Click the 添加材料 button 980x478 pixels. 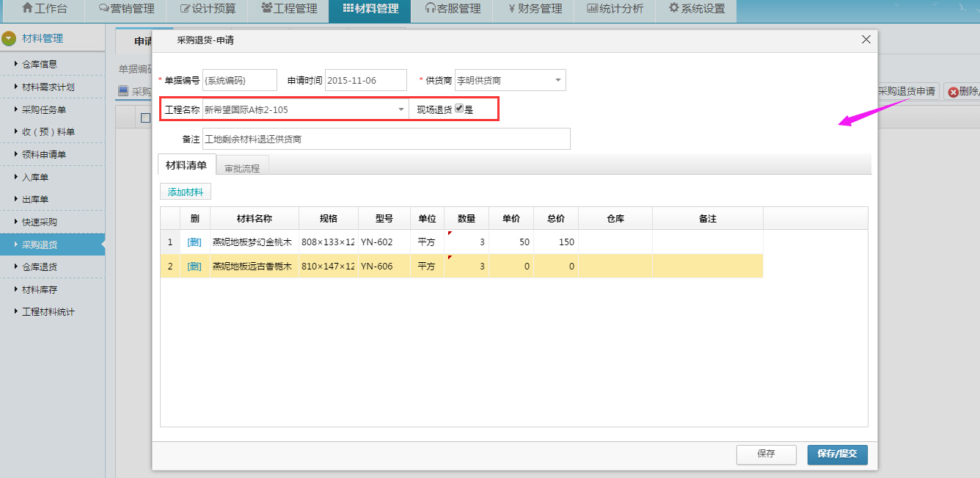tap(186, 192)
